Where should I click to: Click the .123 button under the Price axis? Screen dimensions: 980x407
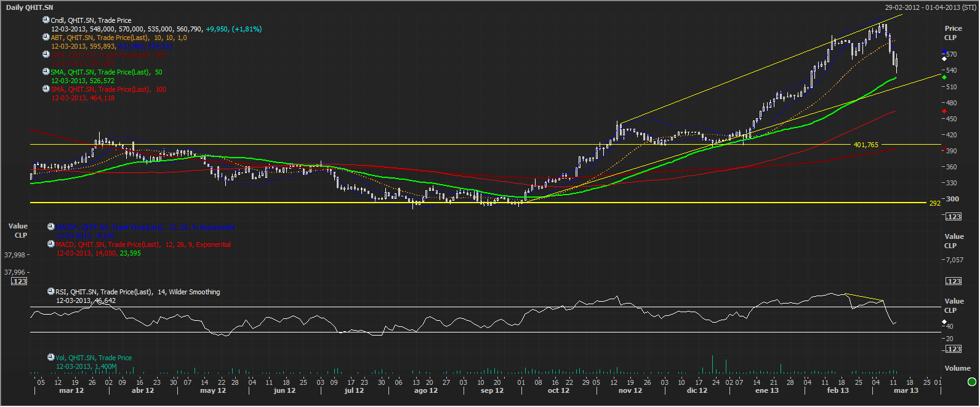pos(954,216)
